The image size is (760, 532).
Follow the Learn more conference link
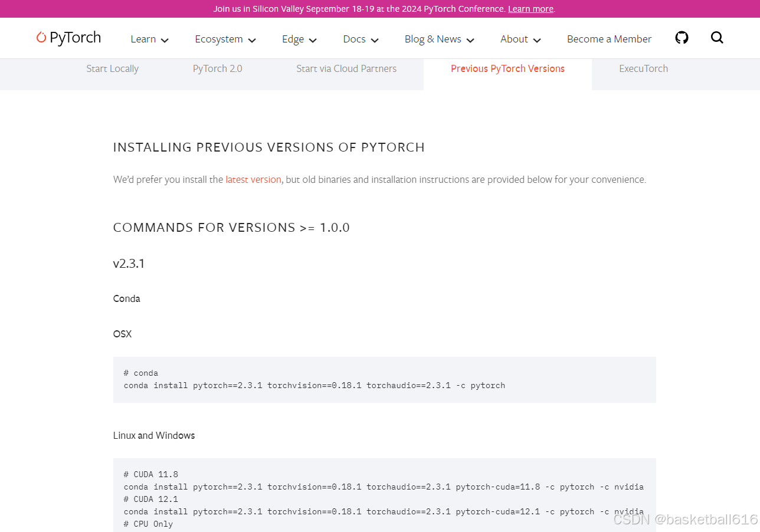click(530, 9)
